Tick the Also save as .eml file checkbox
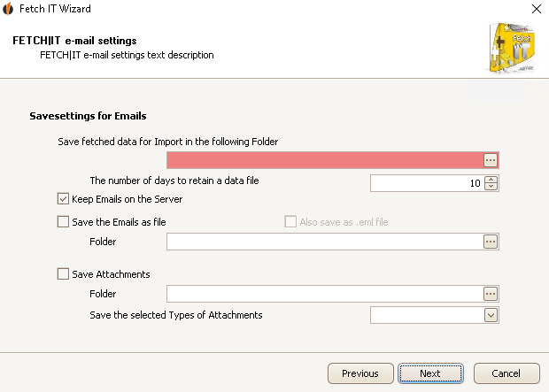549x392 pixels. pyautogui.click(x=290, y=221)
